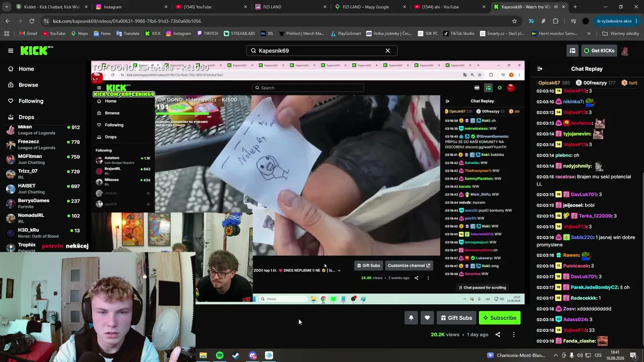644x362 pixels.
Task: Open MGFitman Just Chatting channel
Action: pos(43,159)
